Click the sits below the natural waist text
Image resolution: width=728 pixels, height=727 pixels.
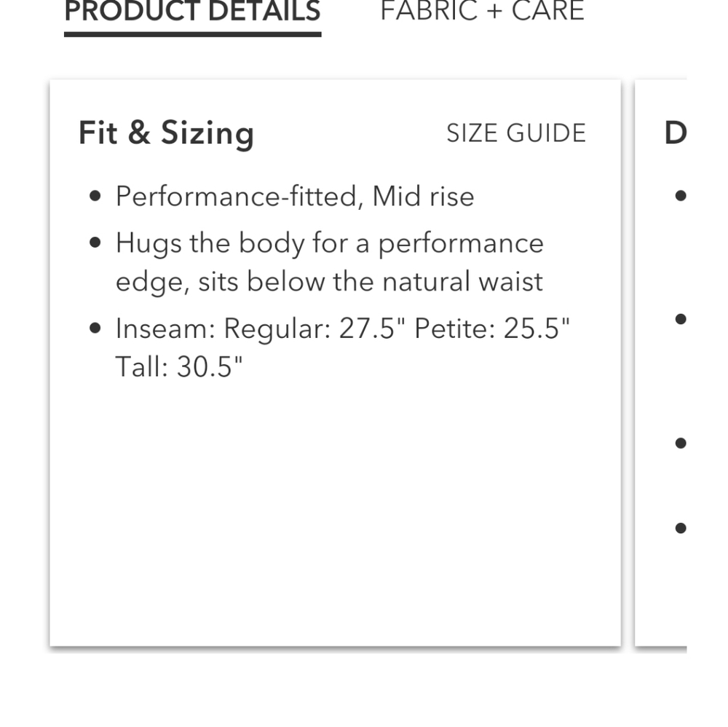click(371, 281)
